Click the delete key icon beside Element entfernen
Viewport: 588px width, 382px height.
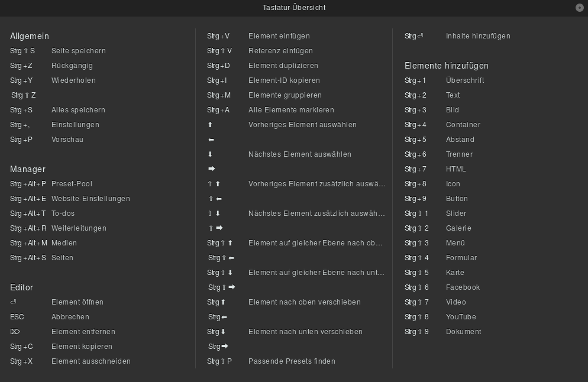pos(15,332)
